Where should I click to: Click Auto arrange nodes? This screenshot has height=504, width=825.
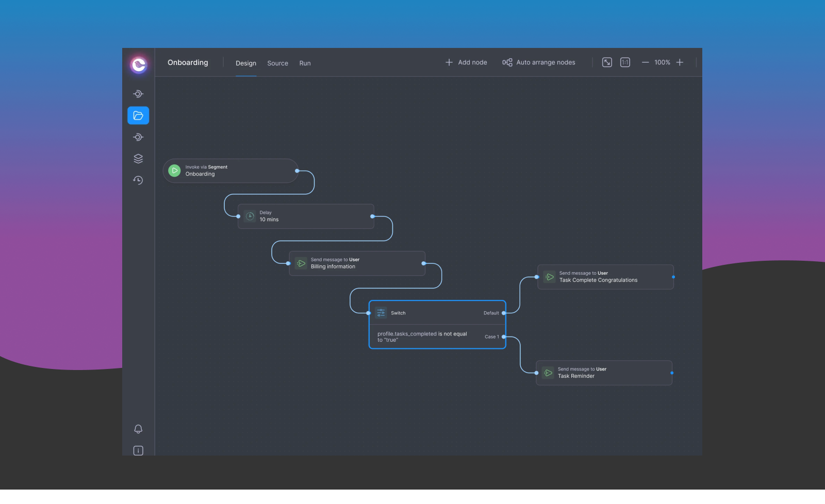pos(539,62)
